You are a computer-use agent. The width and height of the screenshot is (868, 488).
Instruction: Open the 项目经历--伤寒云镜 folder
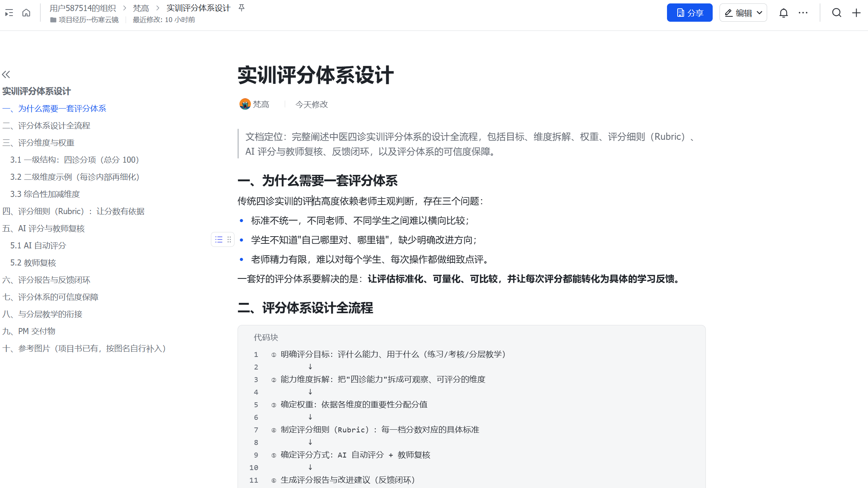pos(84,20)
